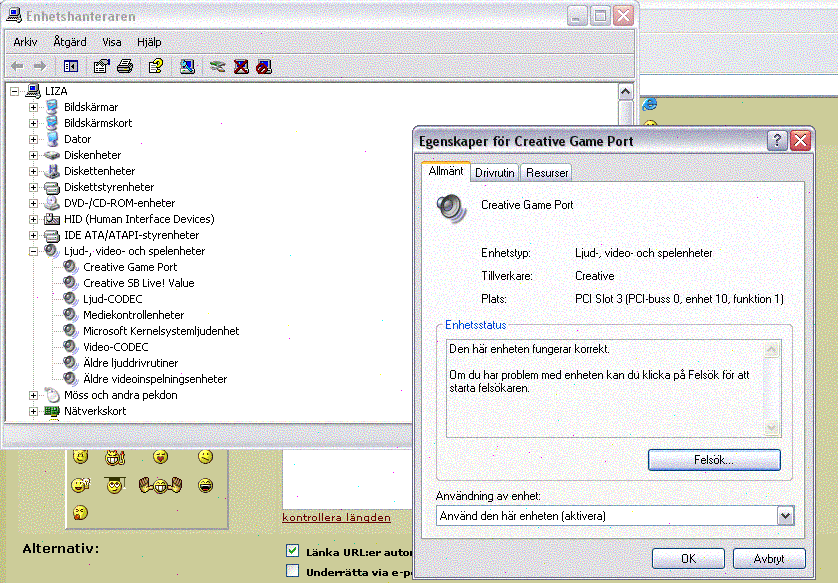Click the Help toolbar icon with question mark
The image size is (838, 583).
click(x=156, y=66)
